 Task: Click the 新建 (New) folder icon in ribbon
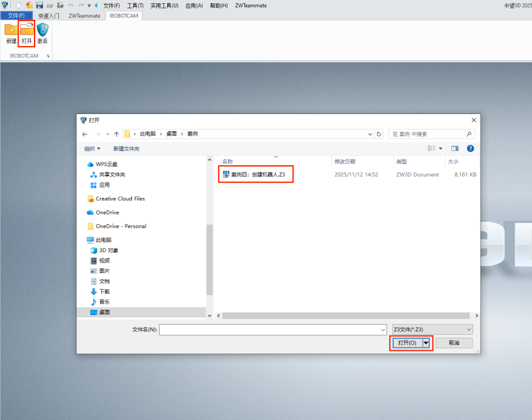pos(11,30)
